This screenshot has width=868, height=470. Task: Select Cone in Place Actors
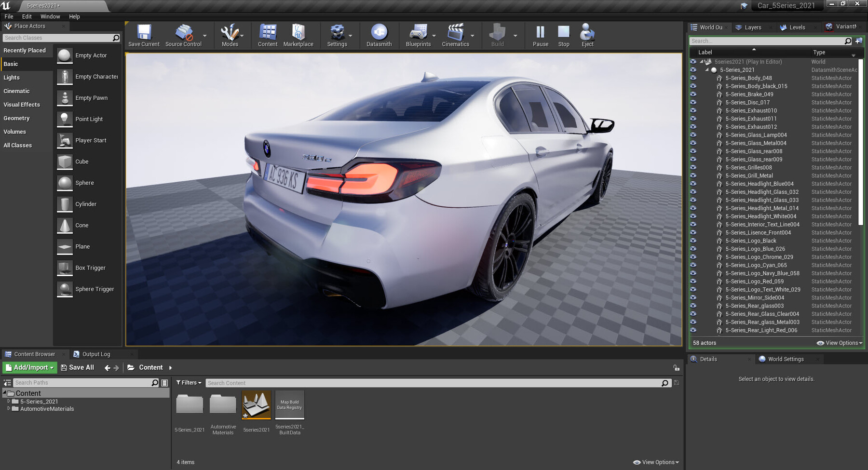(87, 225)
